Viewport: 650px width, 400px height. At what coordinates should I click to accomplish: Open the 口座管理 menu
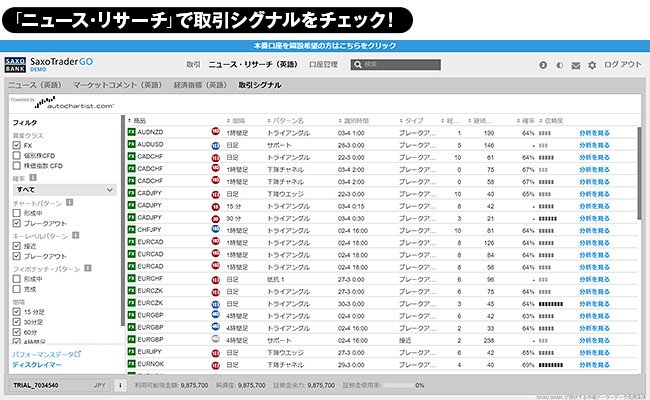click(x=323, y=65)
